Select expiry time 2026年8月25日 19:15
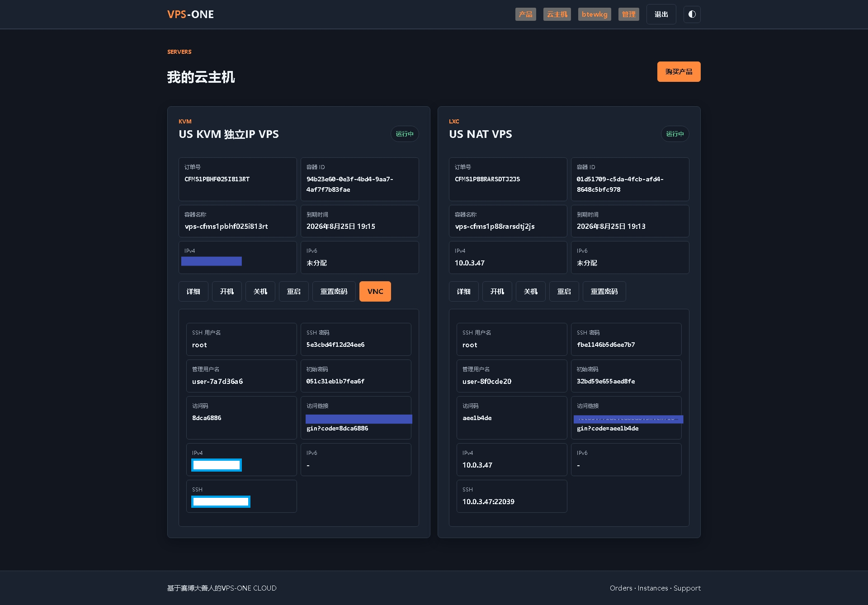The width and height of the screenshot is (868, 605). (x=341, y=226)
